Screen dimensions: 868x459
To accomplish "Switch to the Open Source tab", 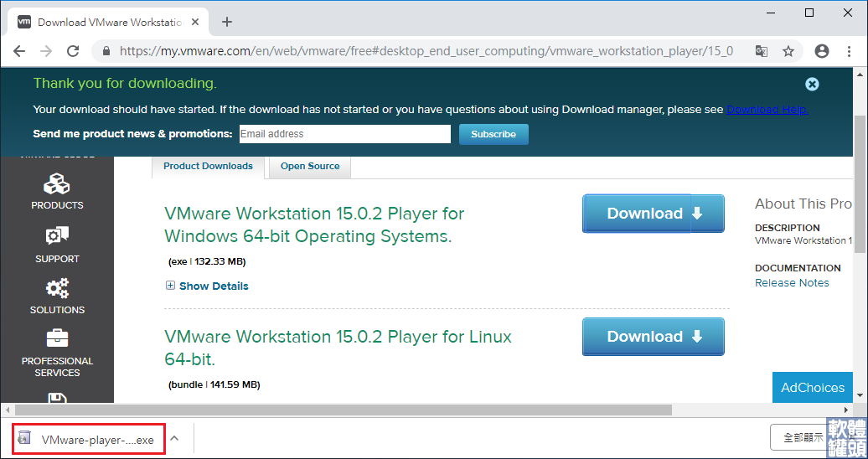I will pos(310,166).
